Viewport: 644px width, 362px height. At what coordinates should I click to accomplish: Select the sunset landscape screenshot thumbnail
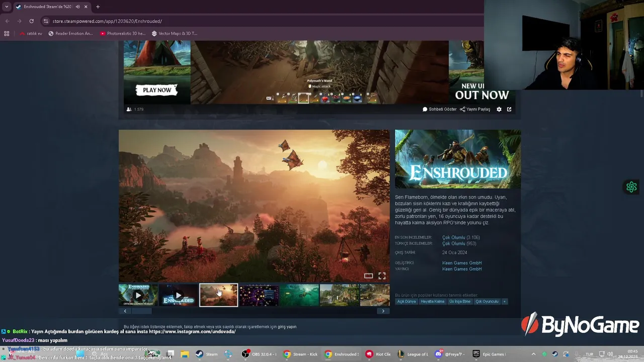218,295
